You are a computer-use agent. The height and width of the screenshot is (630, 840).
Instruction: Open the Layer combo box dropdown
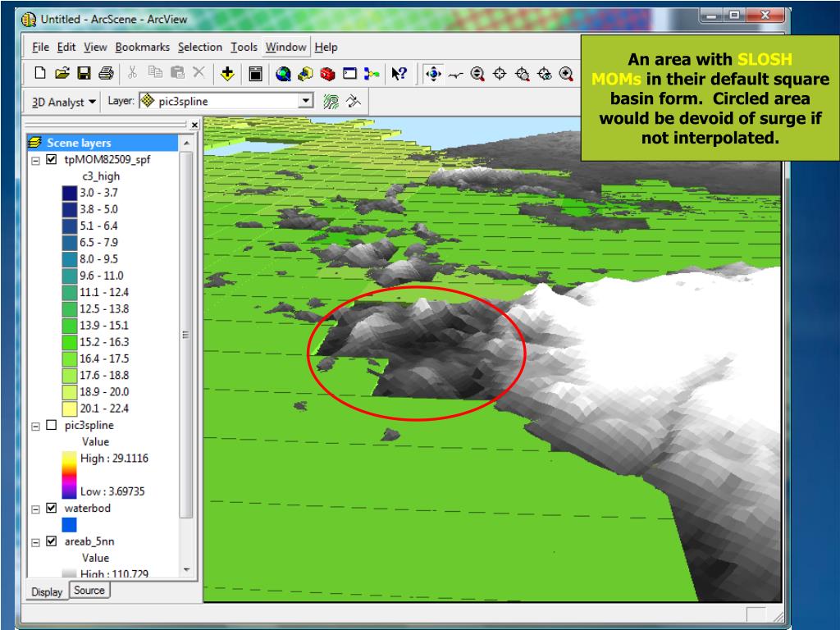pos(306,100)
